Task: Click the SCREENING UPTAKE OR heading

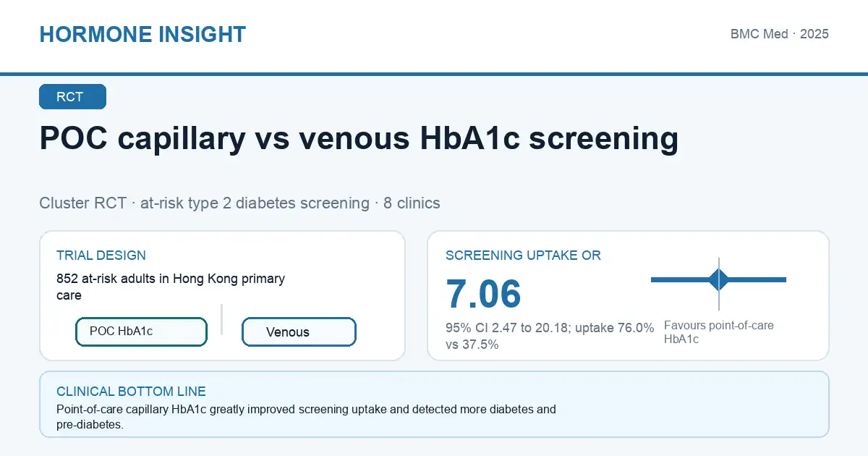Action: [x=523, y=256]
